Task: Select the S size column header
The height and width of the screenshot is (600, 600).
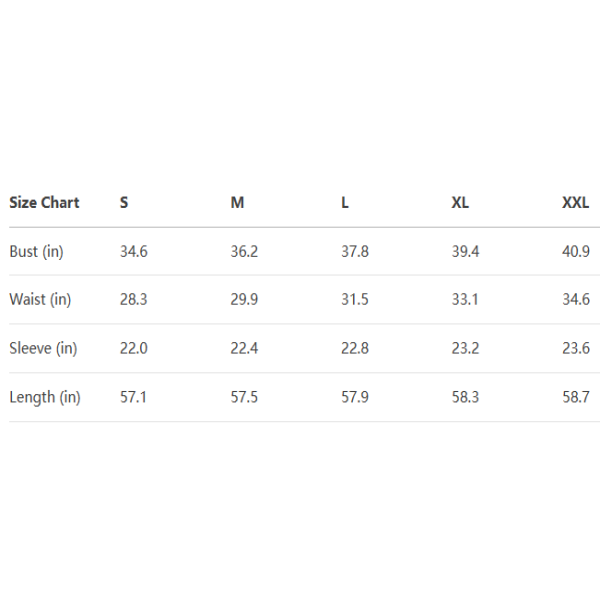Action: pyautogui.click(x=124, y=203)
